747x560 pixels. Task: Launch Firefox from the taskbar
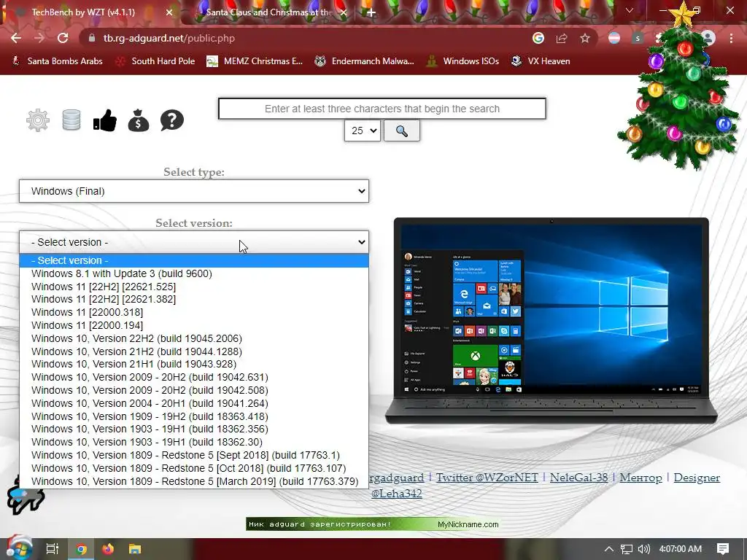108,549
